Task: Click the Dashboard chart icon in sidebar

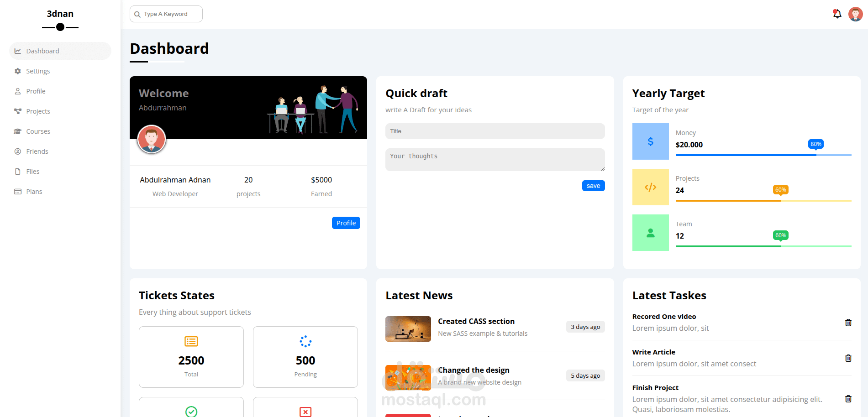Action: click(x=18, y=51)
